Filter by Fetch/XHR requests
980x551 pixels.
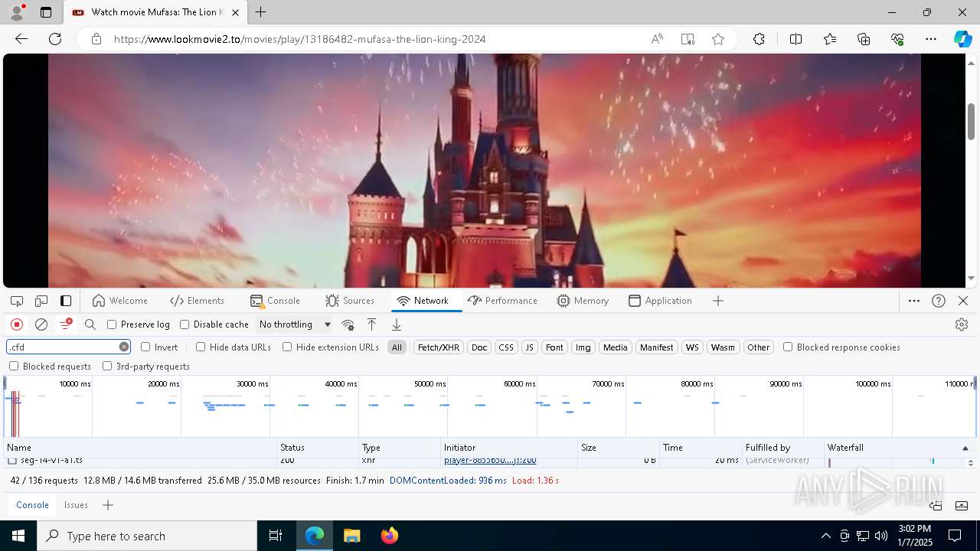click(x=439, y=347)
